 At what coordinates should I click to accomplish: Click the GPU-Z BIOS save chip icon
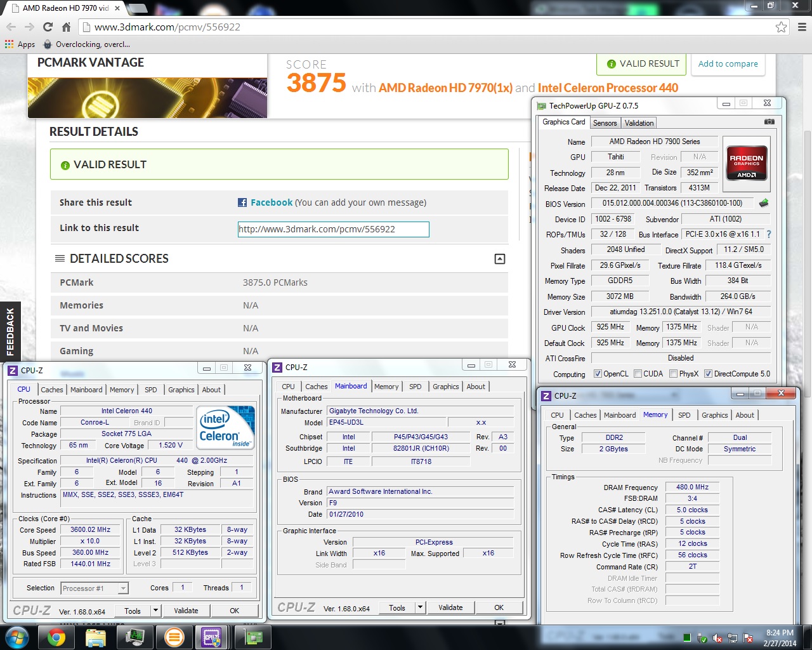pos(764,203)
